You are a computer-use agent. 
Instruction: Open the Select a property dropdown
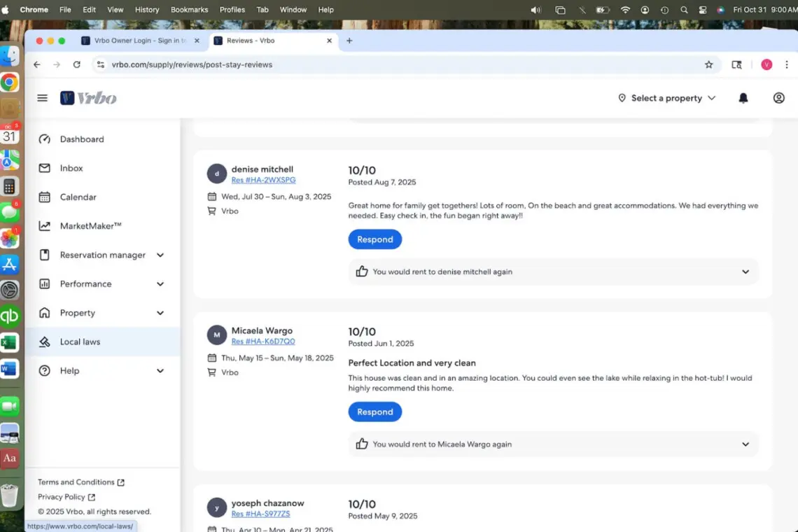pos(666,98)
